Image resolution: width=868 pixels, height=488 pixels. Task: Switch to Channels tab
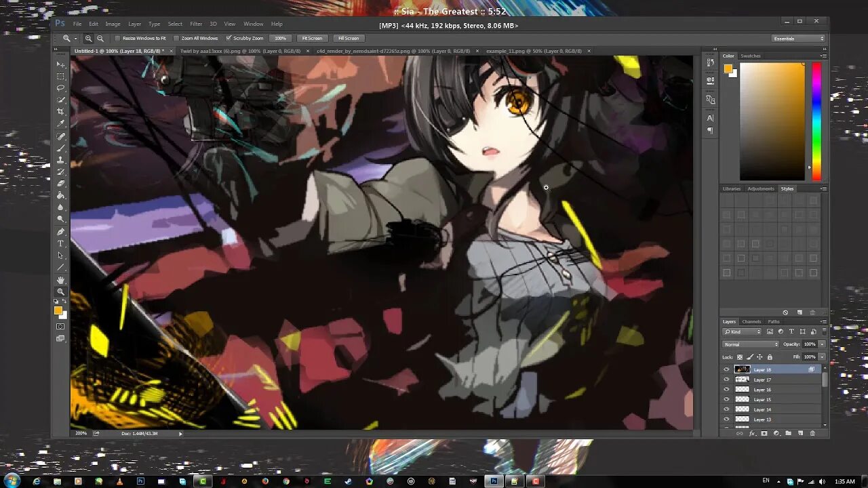pyautogui.click(x=751, y=321)
